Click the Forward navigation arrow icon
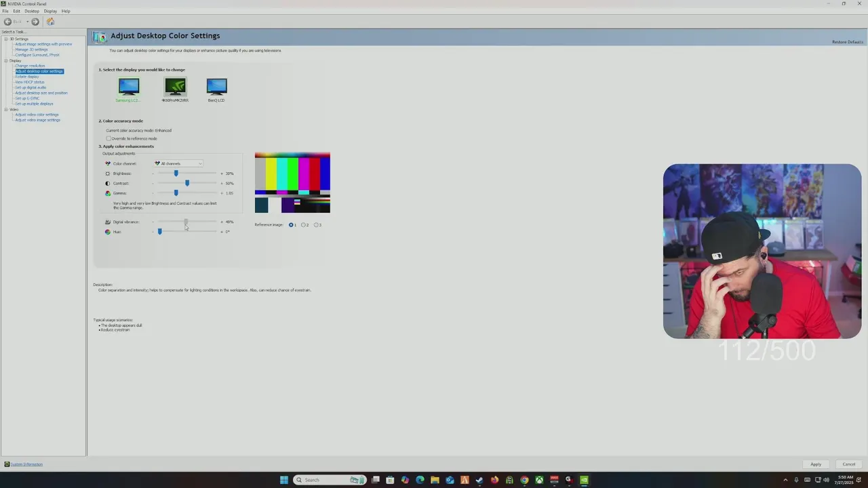The height and width of the screenshot is (488, 868). (x=35, y=22)
